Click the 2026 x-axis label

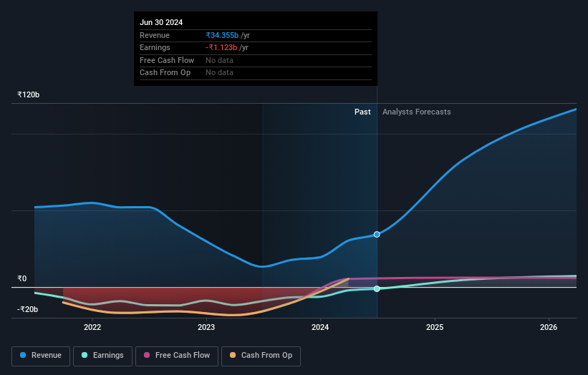point(549,328)
